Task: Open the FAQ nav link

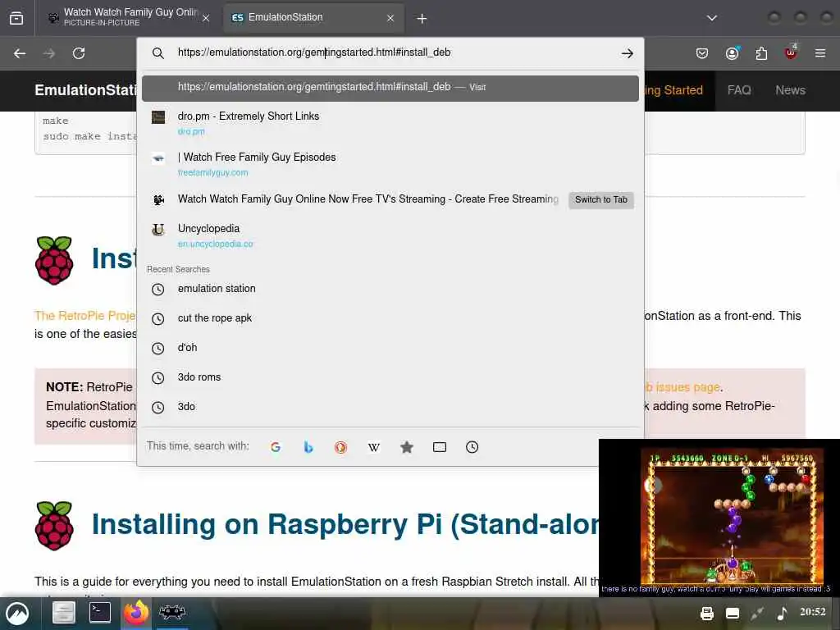Action: pos(739,90)
